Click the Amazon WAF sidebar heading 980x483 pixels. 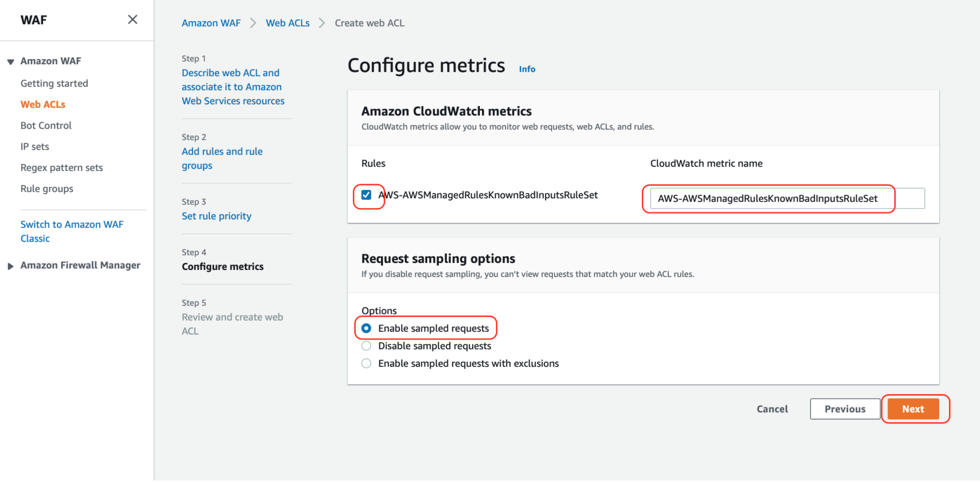pyautogui.click(x=51, y=61)
